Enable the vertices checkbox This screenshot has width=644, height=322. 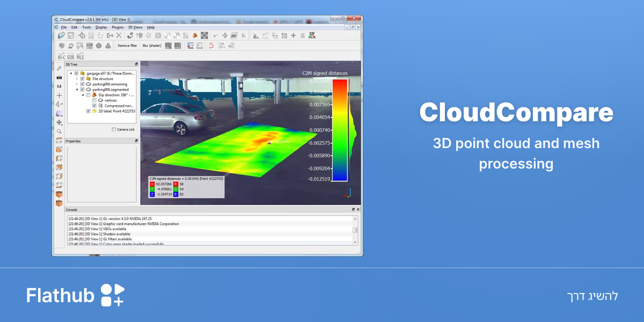tap(94, 100)
